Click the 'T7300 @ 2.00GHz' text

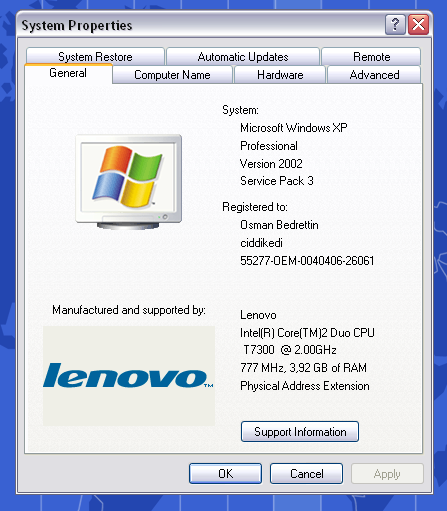290,350
